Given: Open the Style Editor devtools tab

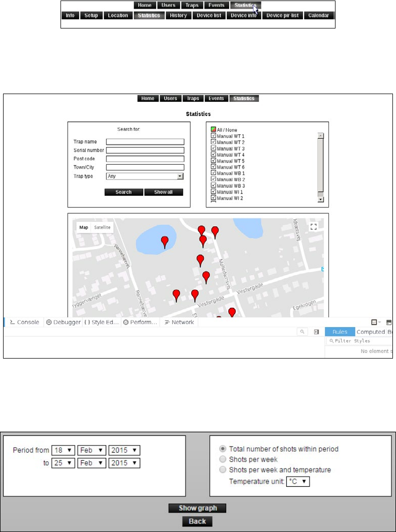Looking at the screenshot, I should click(102, 322).
